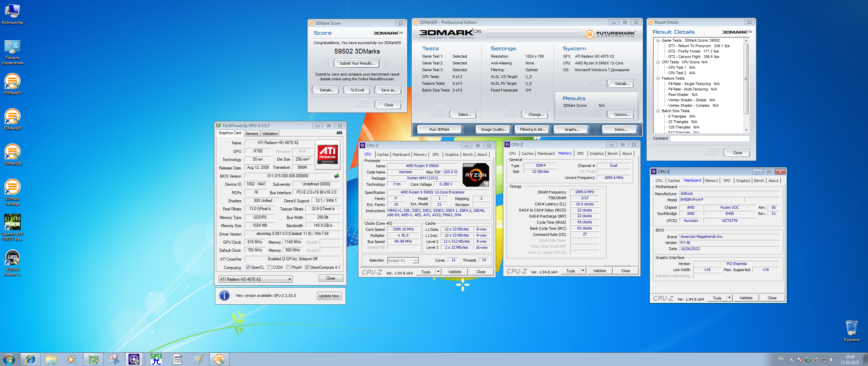Open the Control Panel desktop icon

coord(12,52)
